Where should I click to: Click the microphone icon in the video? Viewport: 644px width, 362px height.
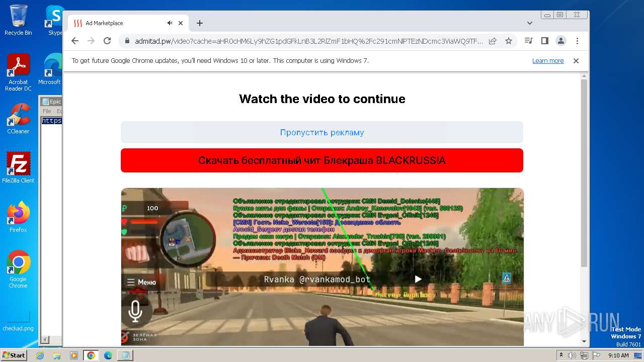(x=135, y=312)
